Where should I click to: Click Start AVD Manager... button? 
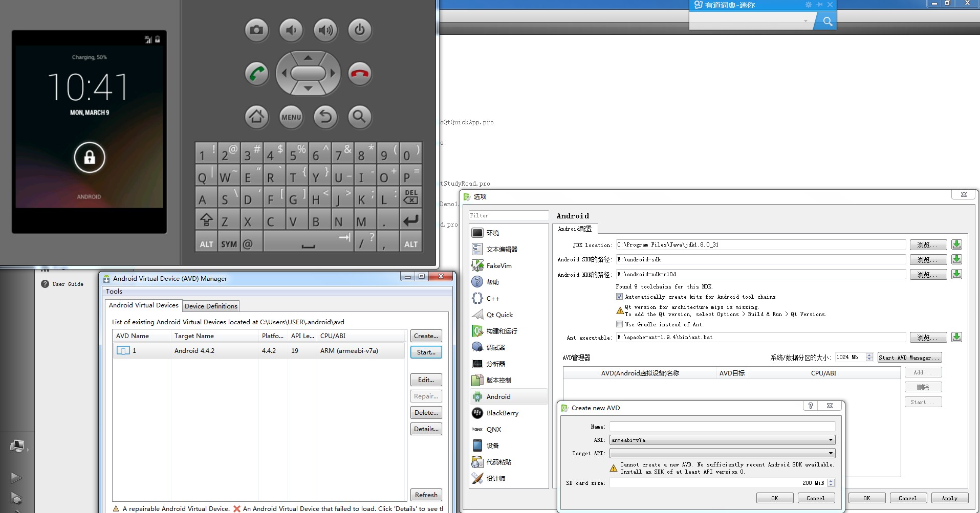point(909,358)
